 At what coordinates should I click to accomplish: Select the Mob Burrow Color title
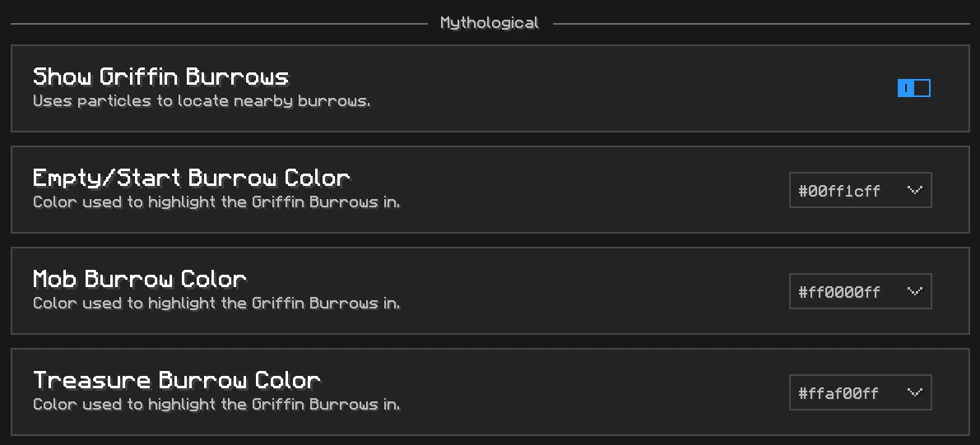coord(139,280)
